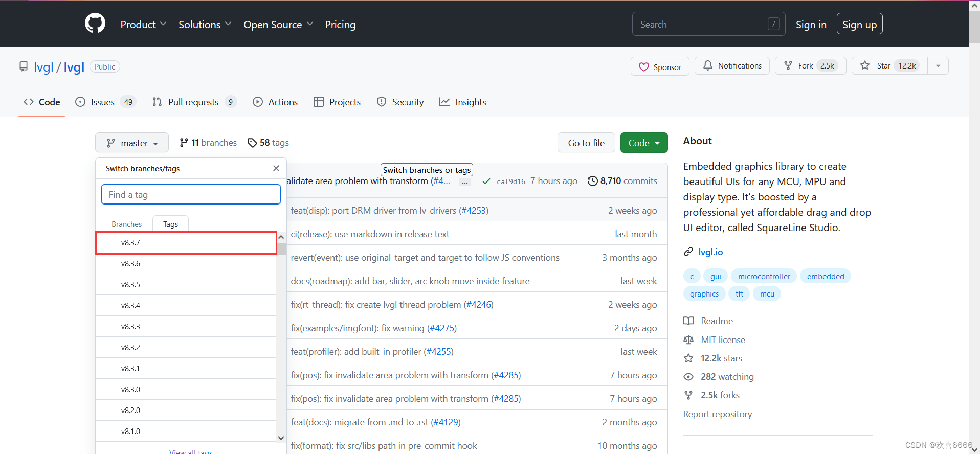
Task: Open the Insights tab
Action: 463,102
